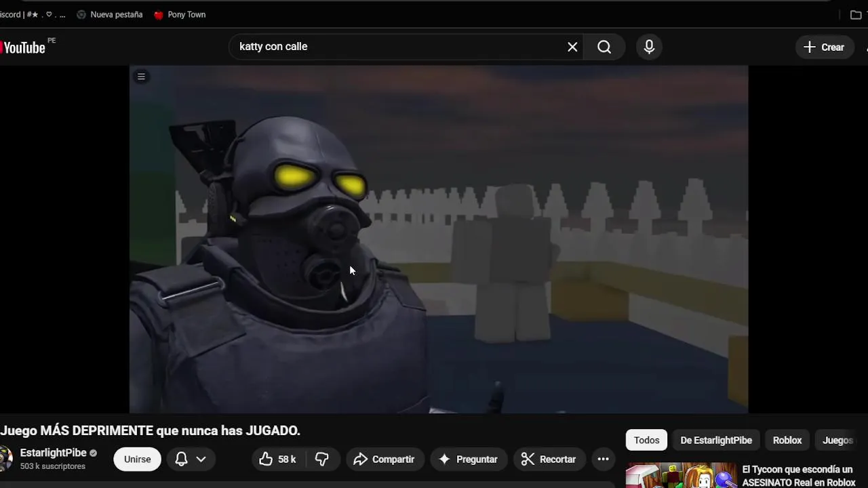Click the Preguntar button

pyautogui.click(x=469, y=459)
